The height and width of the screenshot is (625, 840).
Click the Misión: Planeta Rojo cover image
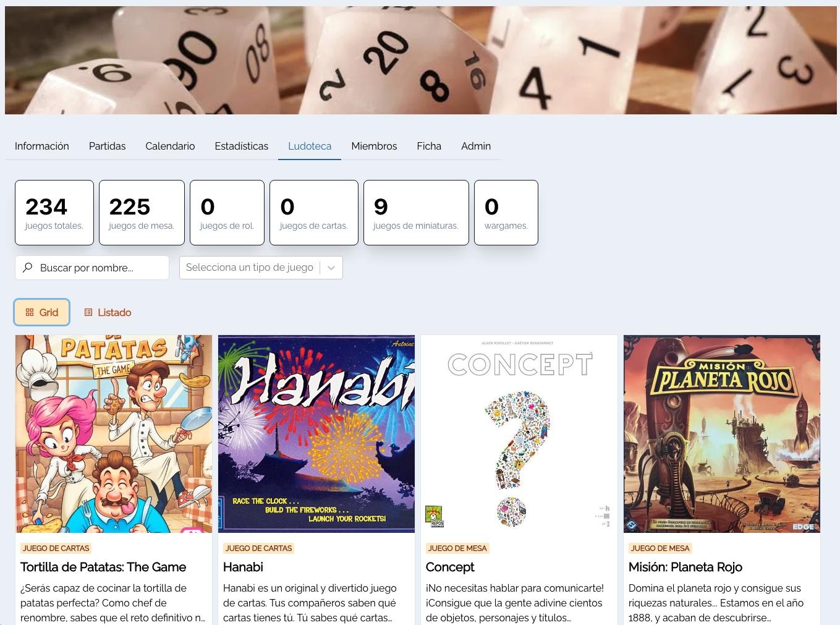tap(722, 434)
